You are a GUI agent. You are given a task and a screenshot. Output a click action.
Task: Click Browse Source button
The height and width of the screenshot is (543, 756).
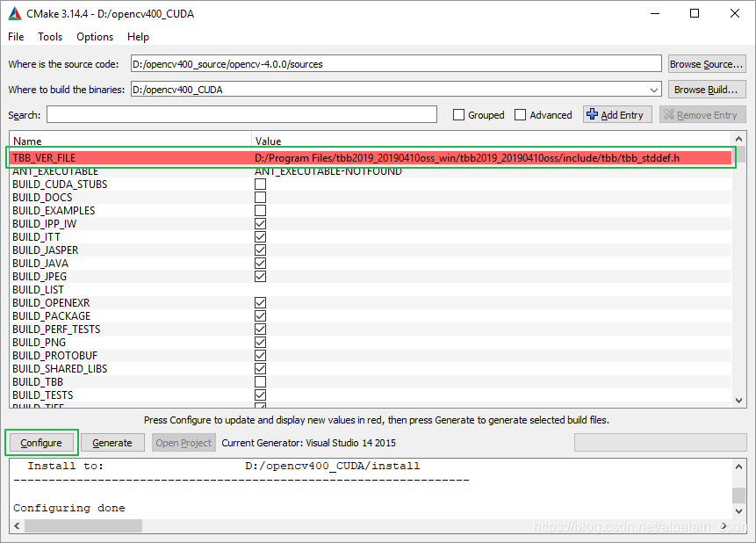tap(707, 64)
